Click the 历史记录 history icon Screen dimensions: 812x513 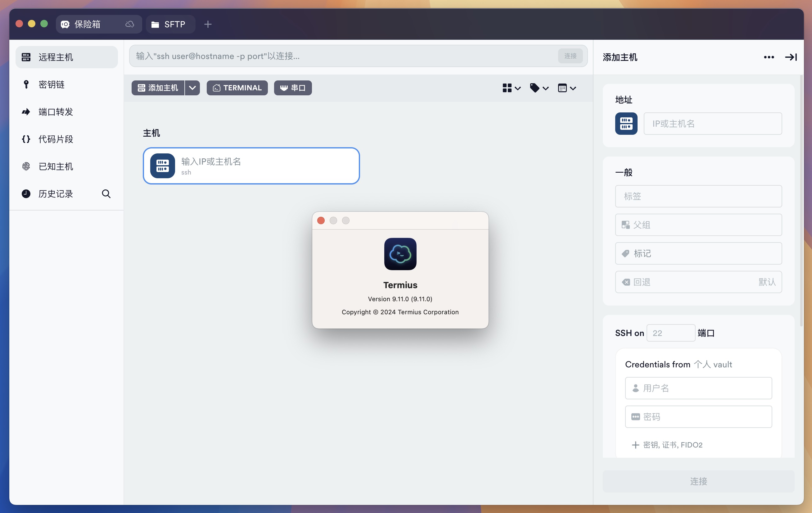pyautogui.click(x=27, y=193)
